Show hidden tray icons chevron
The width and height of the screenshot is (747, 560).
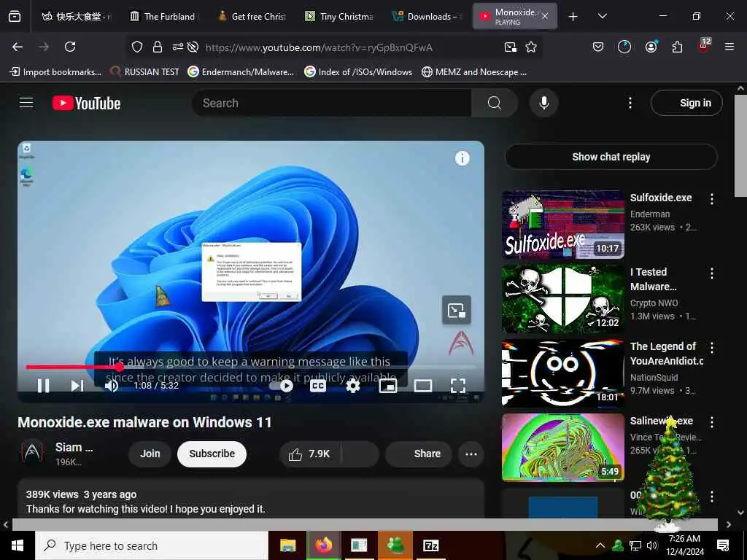pos(600,545)
